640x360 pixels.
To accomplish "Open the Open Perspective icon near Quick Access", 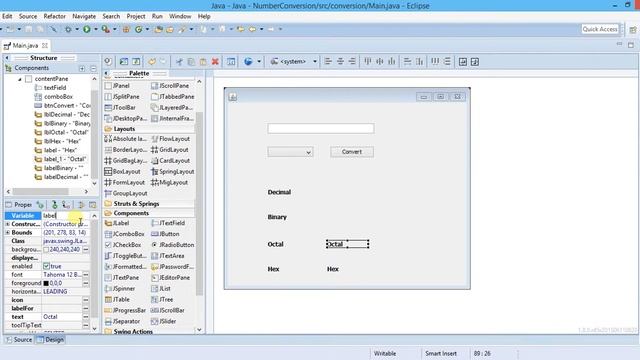I will (x=633, y=29).
